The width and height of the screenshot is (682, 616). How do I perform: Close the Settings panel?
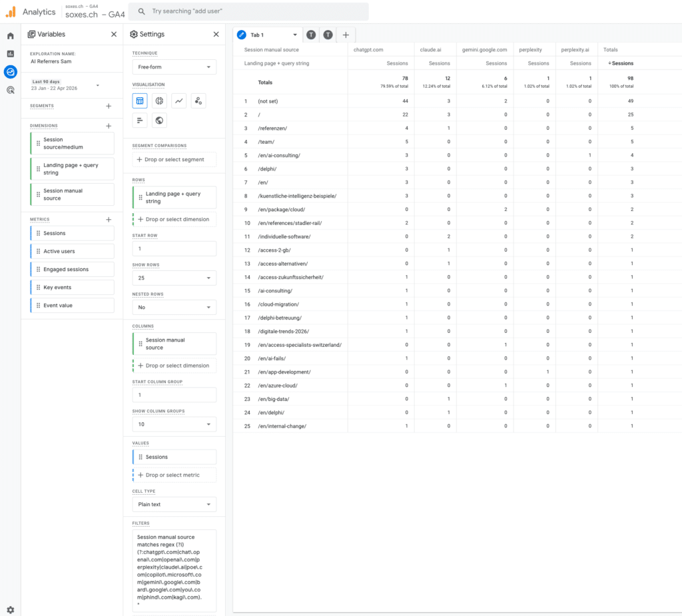point(216,35)
